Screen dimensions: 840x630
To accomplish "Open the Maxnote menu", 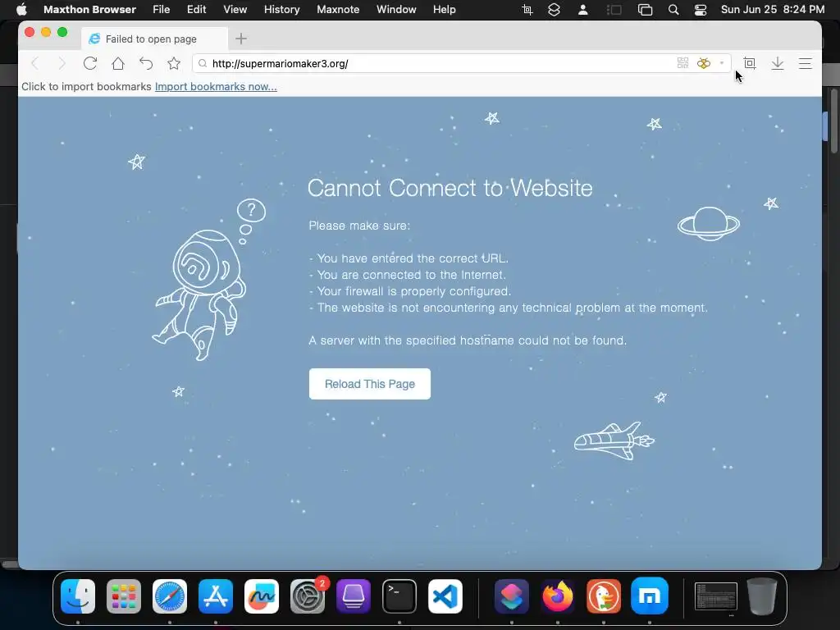I will pos(338,10).
